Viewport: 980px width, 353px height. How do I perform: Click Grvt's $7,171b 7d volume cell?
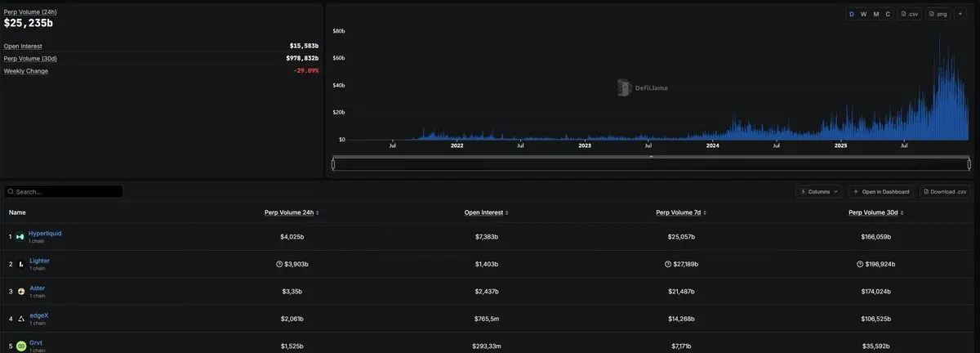[x=682, y=346]
